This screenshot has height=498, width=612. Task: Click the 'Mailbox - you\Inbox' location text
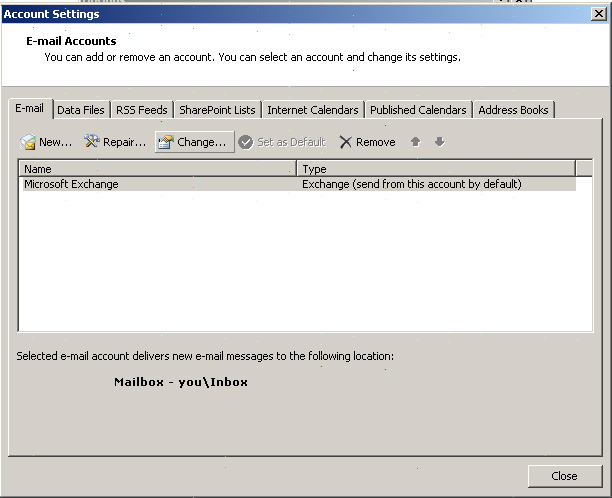[x=181, y=382]
